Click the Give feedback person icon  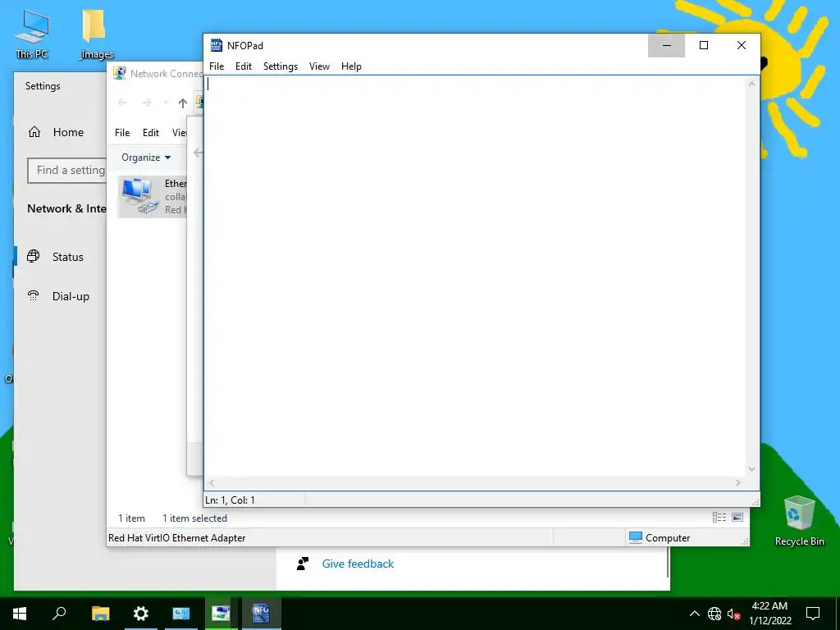point(303,564)
